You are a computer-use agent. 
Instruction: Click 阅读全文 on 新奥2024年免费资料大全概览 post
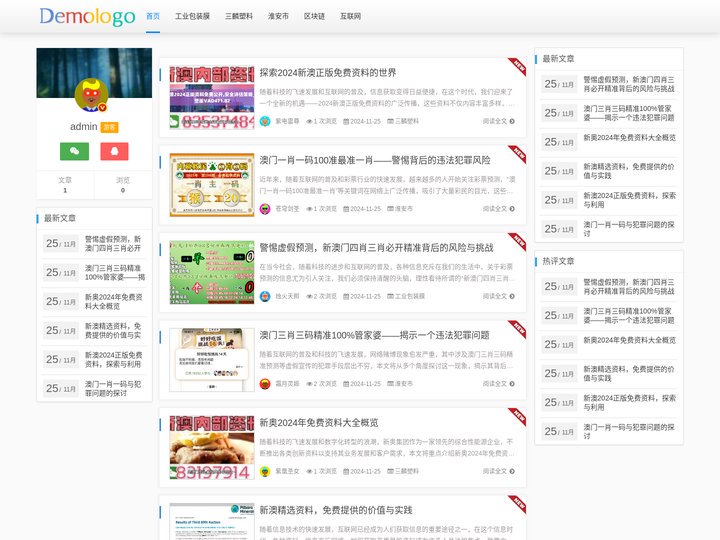(498, 471)
